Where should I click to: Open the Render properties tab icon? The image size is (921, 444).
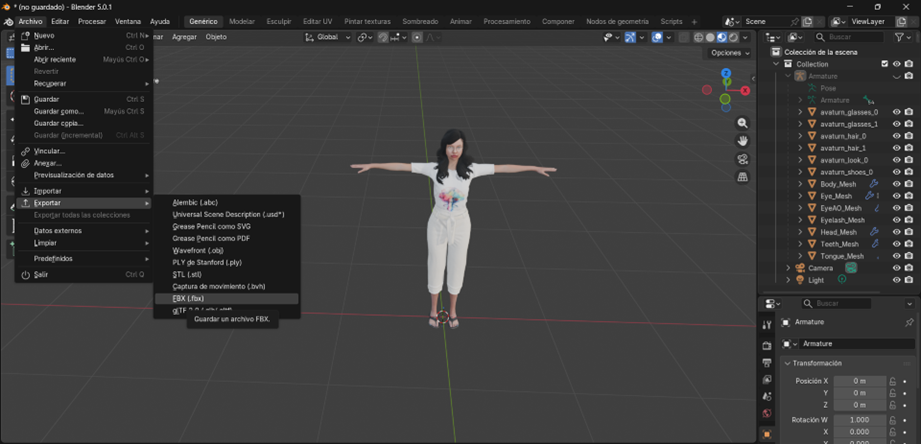(x=767, y=345)
